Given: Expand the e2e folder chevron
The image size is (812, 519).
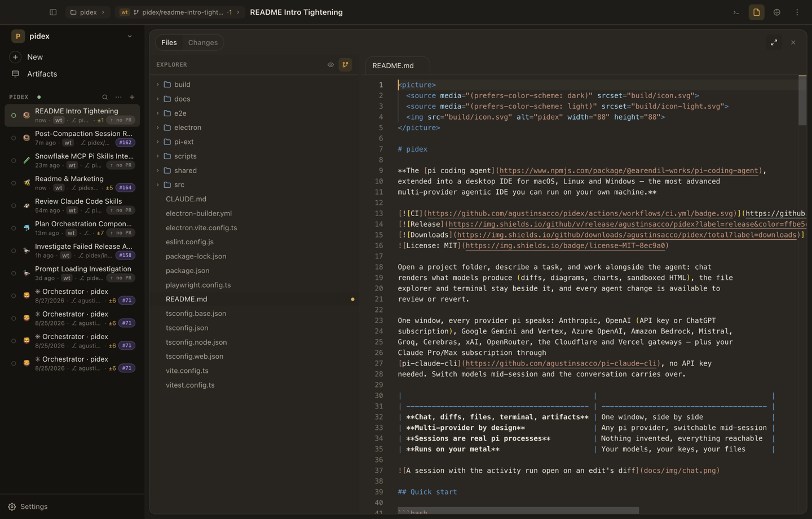Looking at the screenshot, I should click(x=158, y=113).
